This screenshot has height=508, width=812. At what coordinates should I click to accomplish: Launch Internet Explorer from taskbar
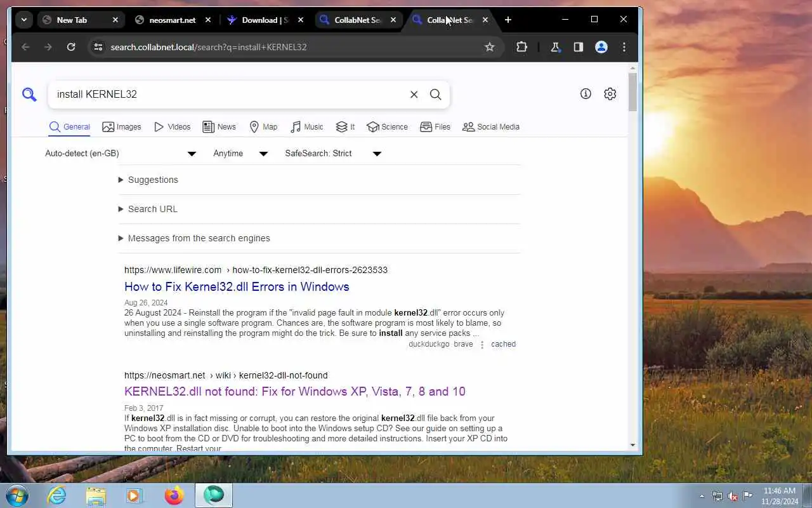pyautogui.click(x=57, y=495)
